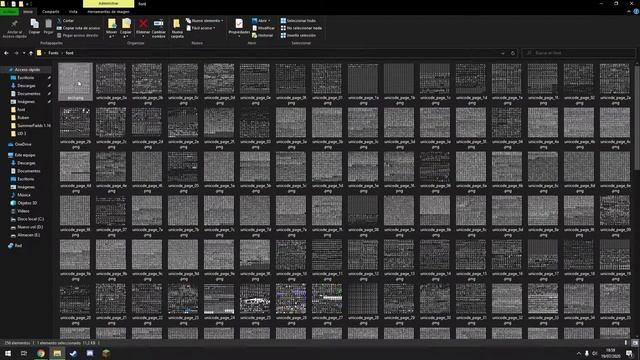Open Task View on the taskbar
This screenshot has height=360, width=640.
point(24,353)
